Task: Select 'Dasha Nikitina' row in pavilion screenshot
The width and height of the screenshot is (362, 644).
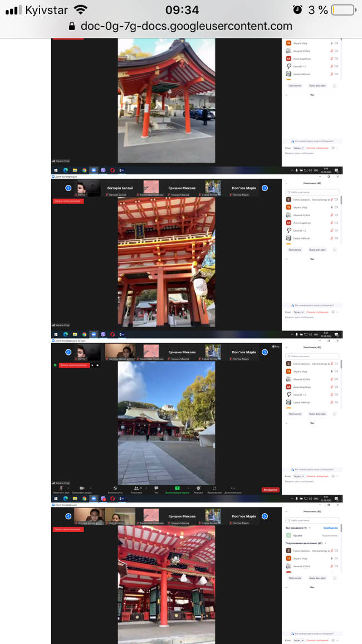Action: click(312, 74)
